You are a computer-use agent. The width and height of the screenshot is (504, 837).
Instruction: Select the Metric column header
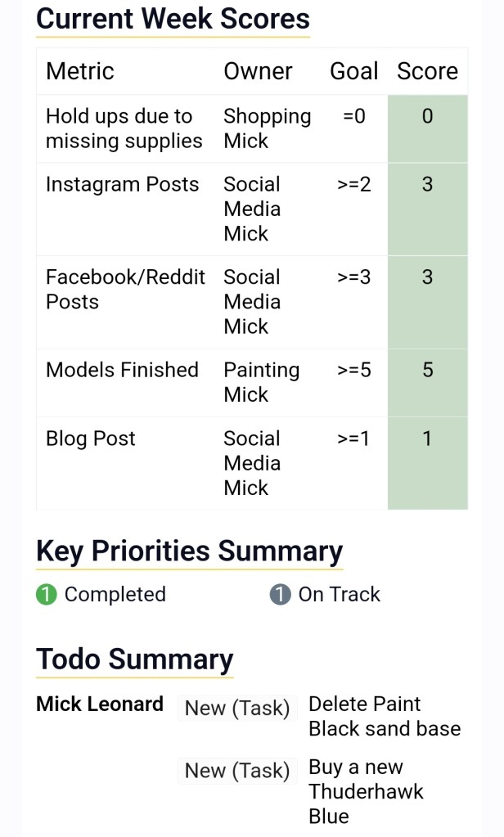[80, 71]
